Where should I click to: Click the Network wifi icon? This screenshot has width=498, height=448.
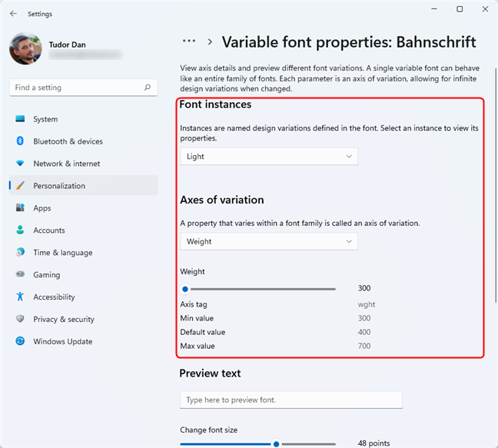coord(20,163)
